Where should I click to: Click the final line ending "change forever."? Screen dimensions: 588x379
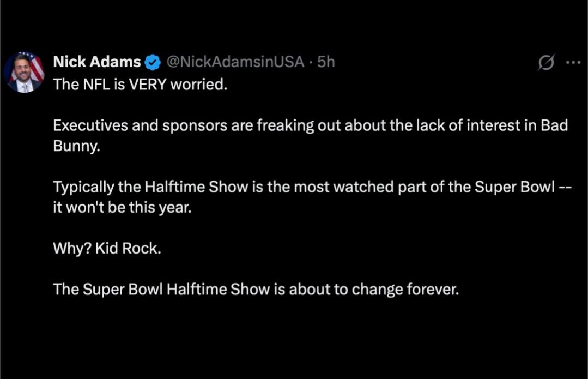click(x=256, y=289)
